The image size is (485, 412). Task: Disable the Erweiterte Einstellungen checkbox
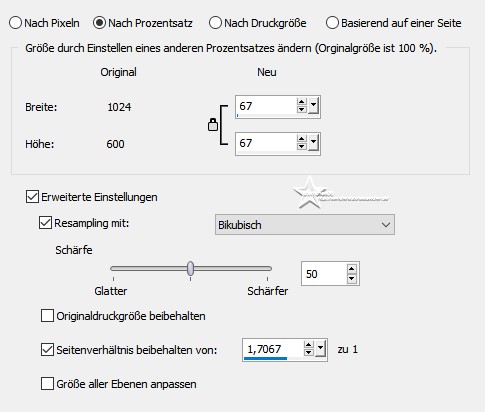[x=32, y=197]
